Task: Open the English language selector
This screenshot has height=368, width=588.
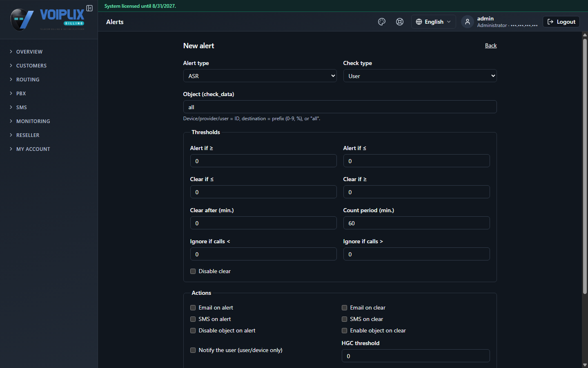Action: 434,22
